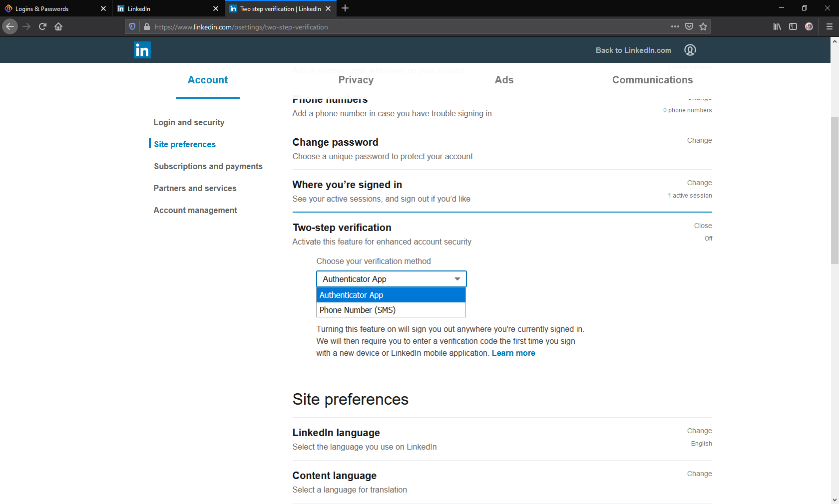Close the Logins & Passwords tab
839x504 pixels.
pos(103,8)
